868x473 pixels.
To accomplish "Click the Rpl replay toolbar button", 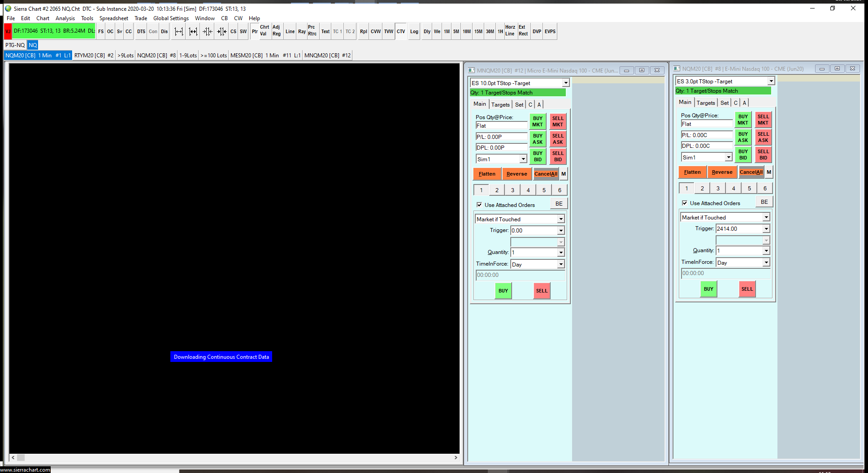I will [364, 31].
